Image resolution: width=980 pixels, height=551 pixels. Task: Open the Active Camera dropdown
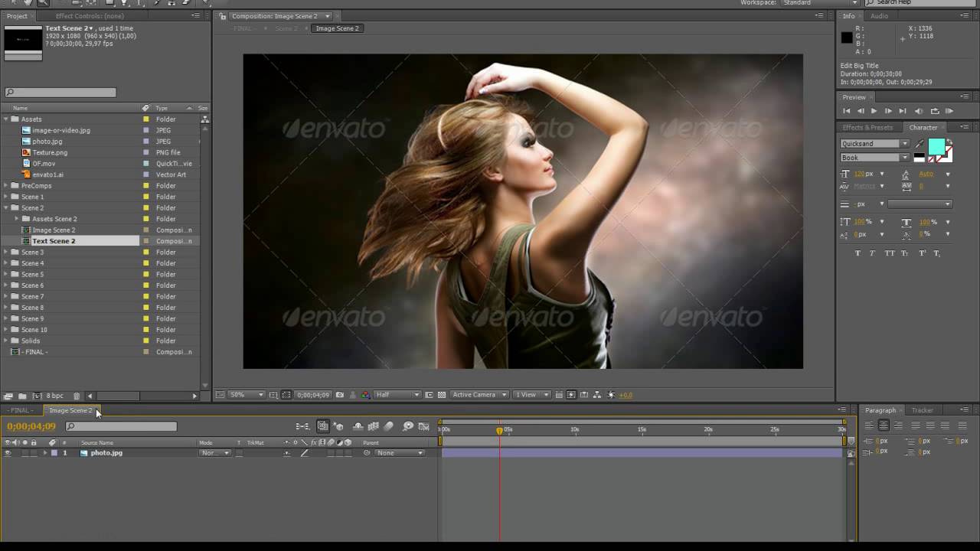pyautogui.click(x=479, y=395)
